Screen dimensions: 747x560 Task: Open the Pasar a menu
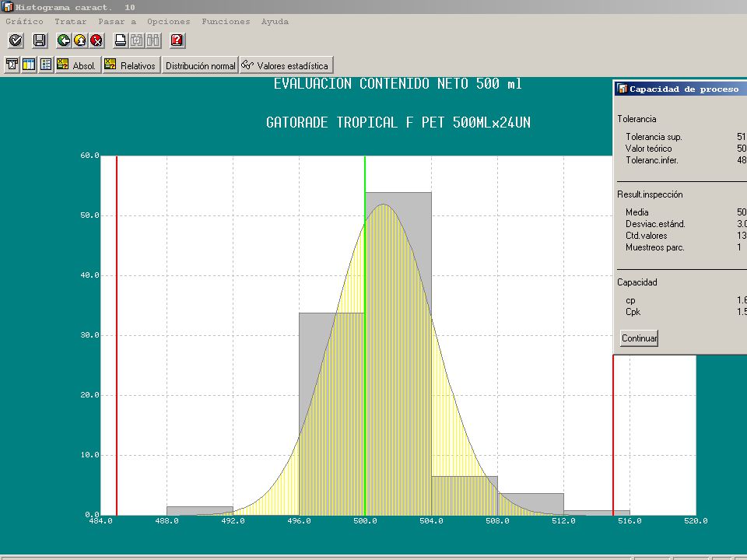coord(117,22)
